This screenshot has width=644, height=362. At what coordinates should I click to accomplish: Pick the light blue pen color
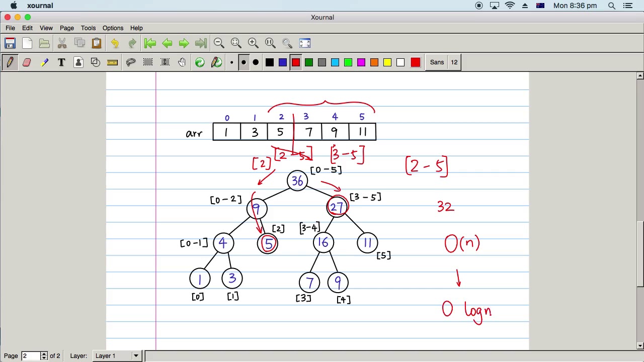point(335,62)
